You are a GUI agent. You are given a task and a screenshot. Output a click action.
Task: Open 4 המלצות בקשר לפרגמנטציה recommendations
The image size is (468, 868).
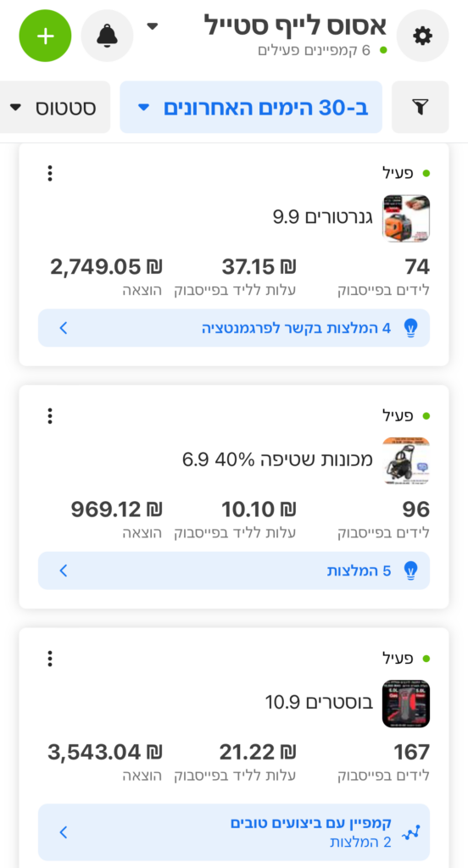234,328
